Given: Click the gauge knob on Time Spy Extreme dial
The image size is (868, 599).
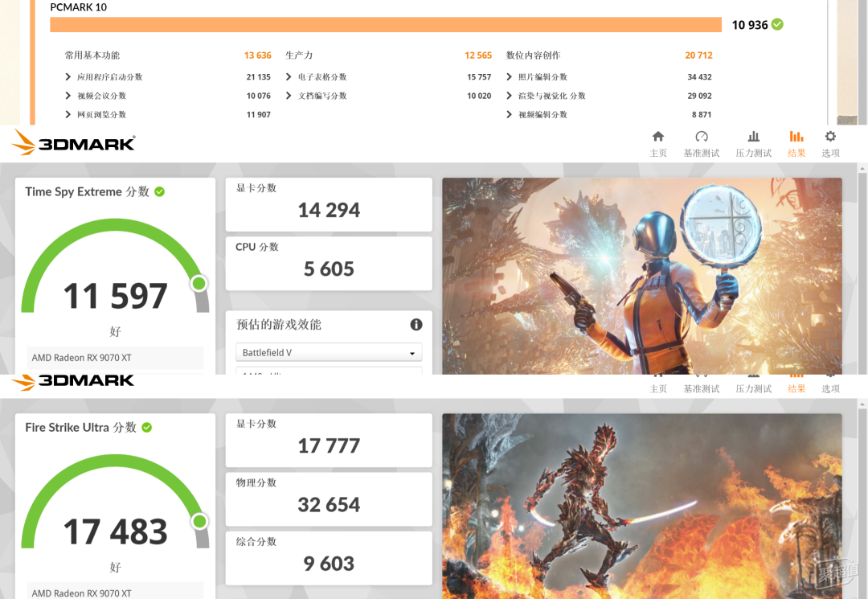Looking at the screenshot, I should [x=199, y=284].
